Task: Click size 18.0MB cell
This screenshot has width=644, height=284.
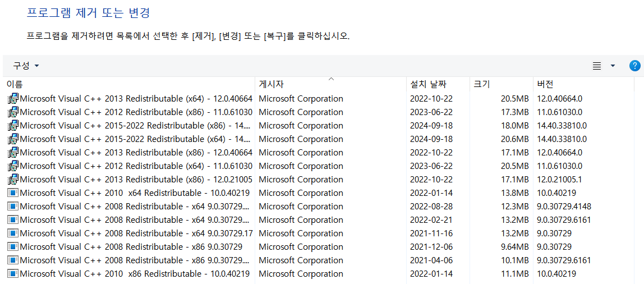Action: [514, 125]
